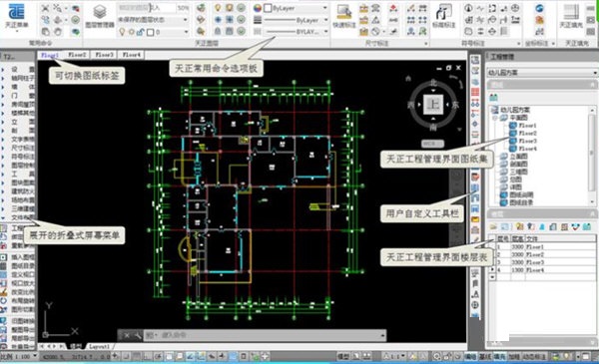The height and width of the screenshot is (364, 599).
Task: Open the command line history dropdown arrow
Action: click(x=382, y=335)
